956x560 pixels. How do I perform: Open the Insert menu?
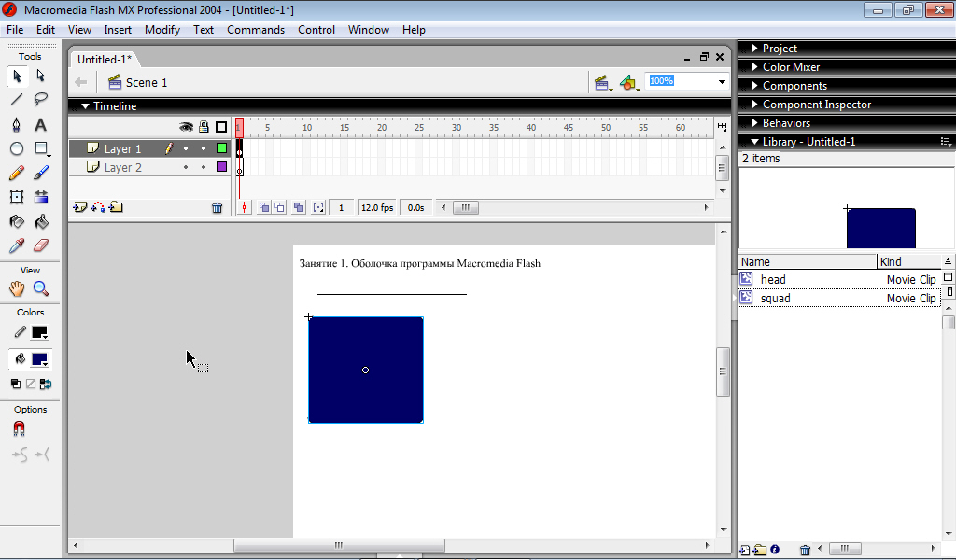pyautogui.click(x=118, y=30)
